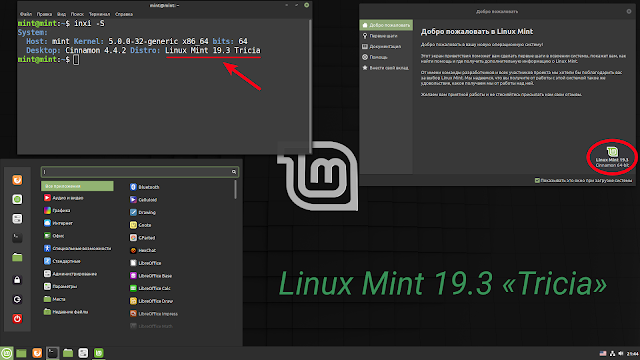Open the 'Файл' menu in the Terminal
Screen dimensions: 640x360
[x=26, y=14]
